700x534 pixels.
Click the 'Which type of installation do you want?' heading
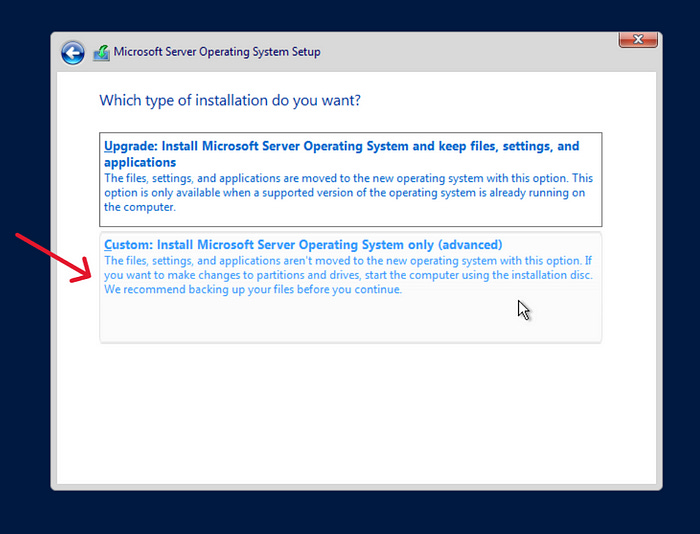pos(230,100)
